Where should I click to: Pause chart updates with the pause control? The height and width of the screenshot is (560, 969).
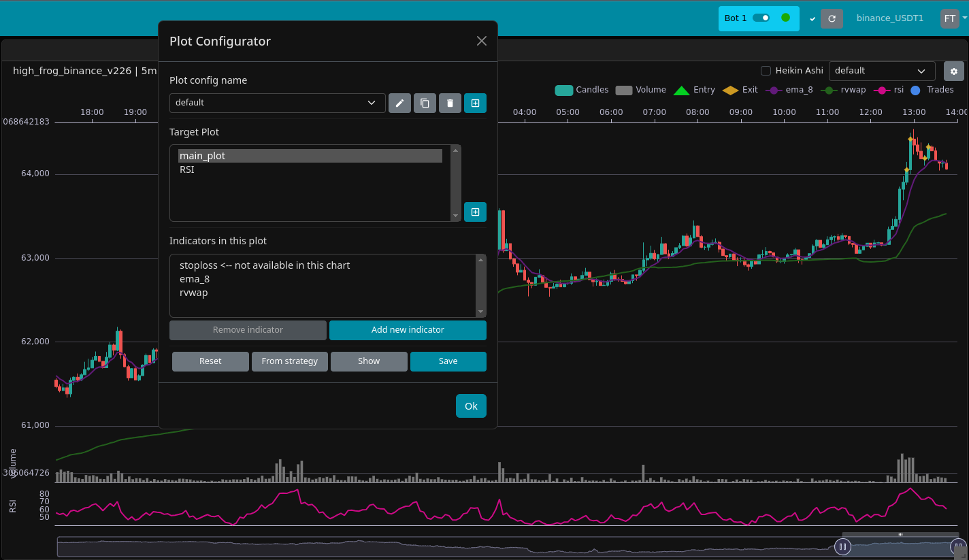[842, 546]
